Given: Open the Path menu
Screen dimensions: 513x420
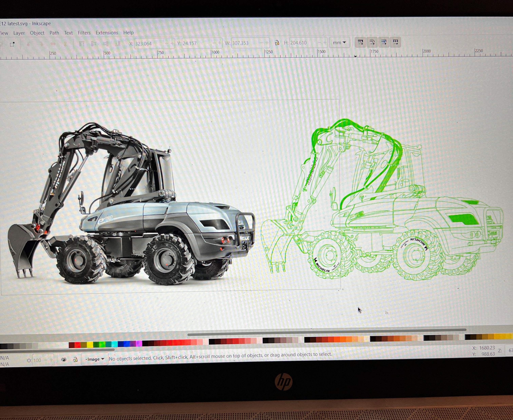Looking at the screenshot, I should (x=54, y=33).
